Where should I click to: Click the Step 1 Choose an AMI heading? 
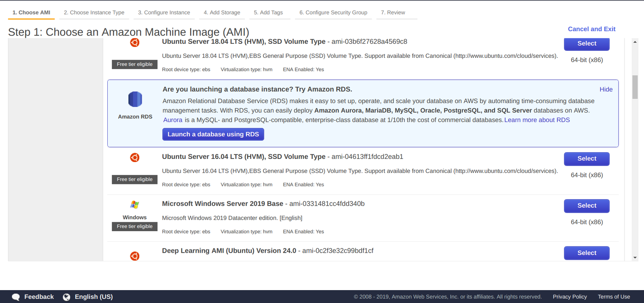[128, 32]
